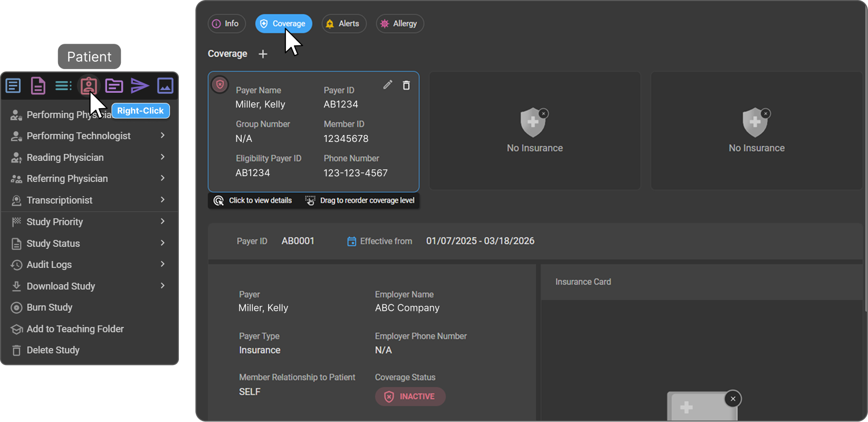Edit coverage with the pencil icon
The height and width of the screenshot is (422, 868).
[x=388, y=85]
